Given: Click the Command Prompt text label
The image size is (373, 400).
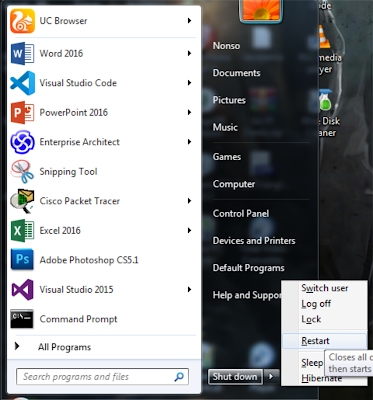Looking at the screenshot, I should pyautogui.click(x=78, y=319).
